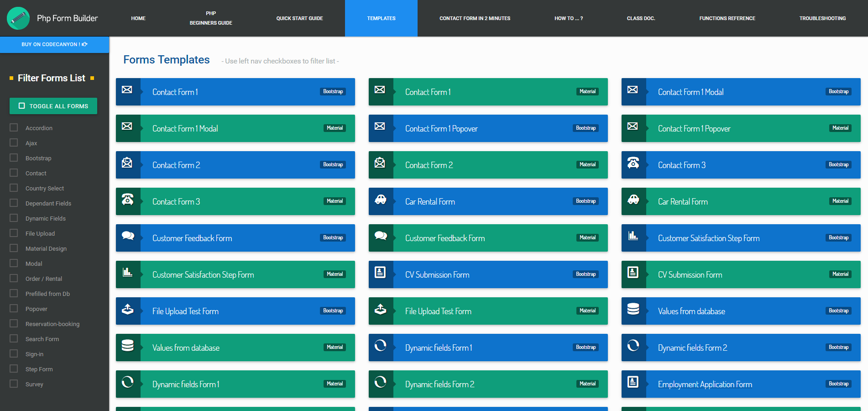This screenshot has height=411, width=868.
Task: Tick the Survey filter checkbox
Action: pos(14,384)
